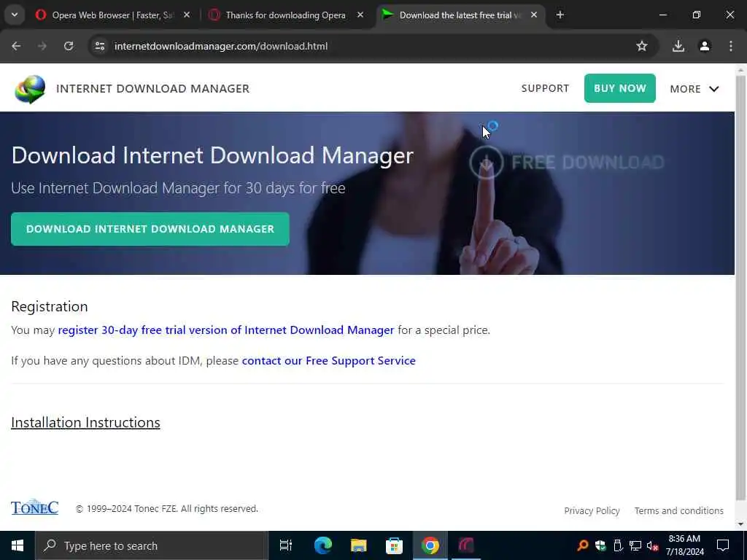View site information icon in address bar

(99, 46)
